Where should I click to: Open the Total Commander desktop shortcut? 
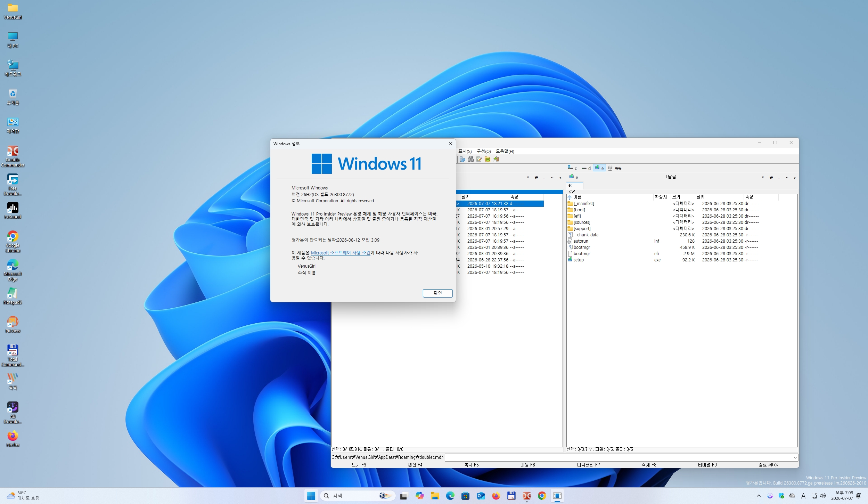[13, 356]
